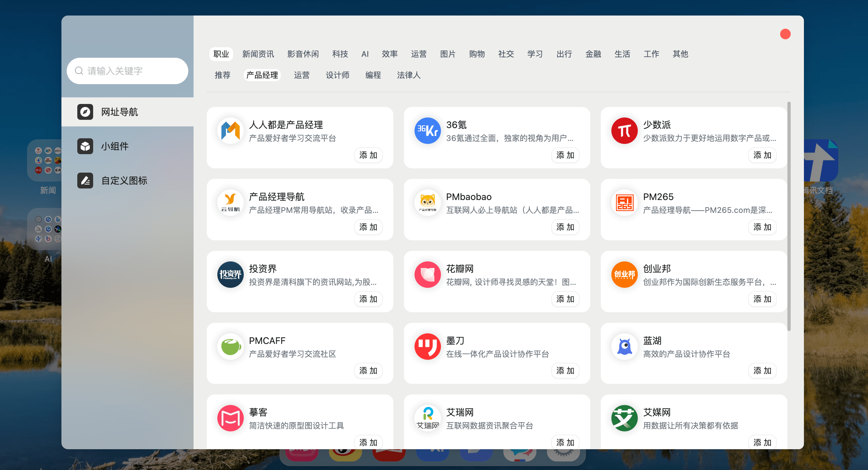868x470 pixels.
Task: Switch to the 生活 category
Action: 622,54
